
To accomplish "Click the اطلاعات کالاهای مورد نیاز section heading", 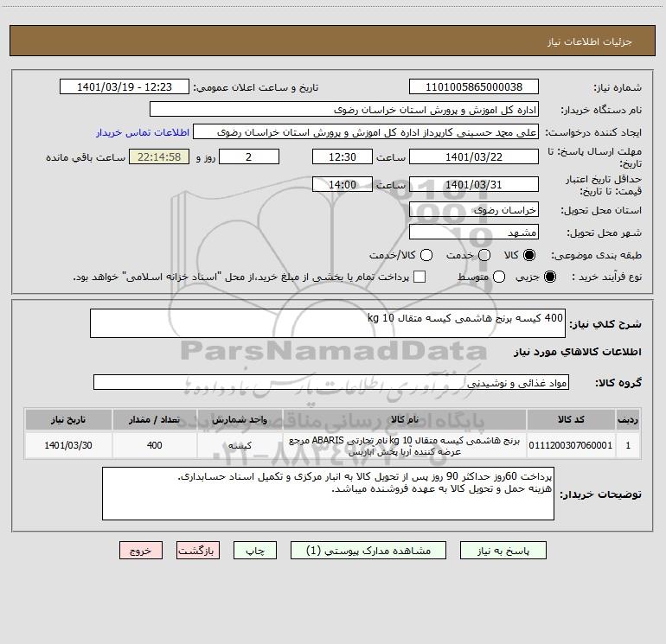I will click(x=578, y=352).
